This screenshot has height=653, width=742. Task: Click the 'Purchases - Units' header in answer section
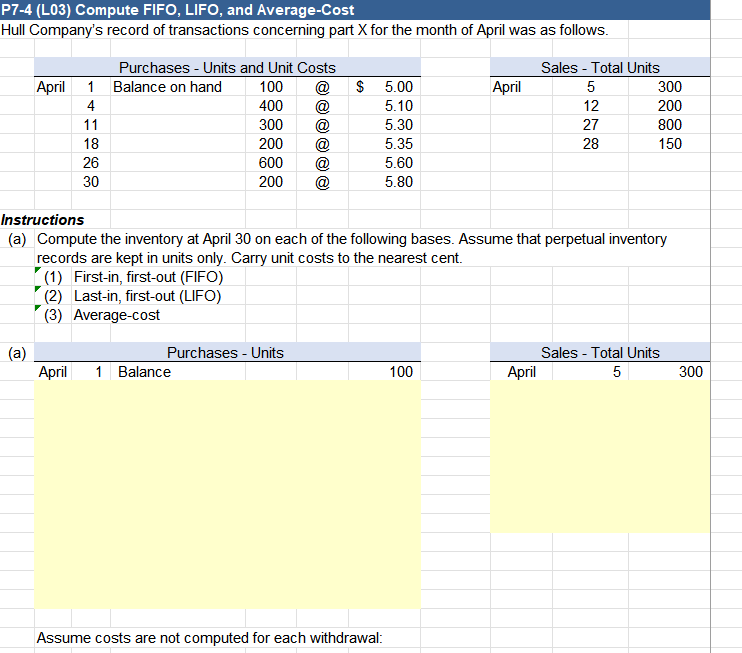(x=227, y=353)
